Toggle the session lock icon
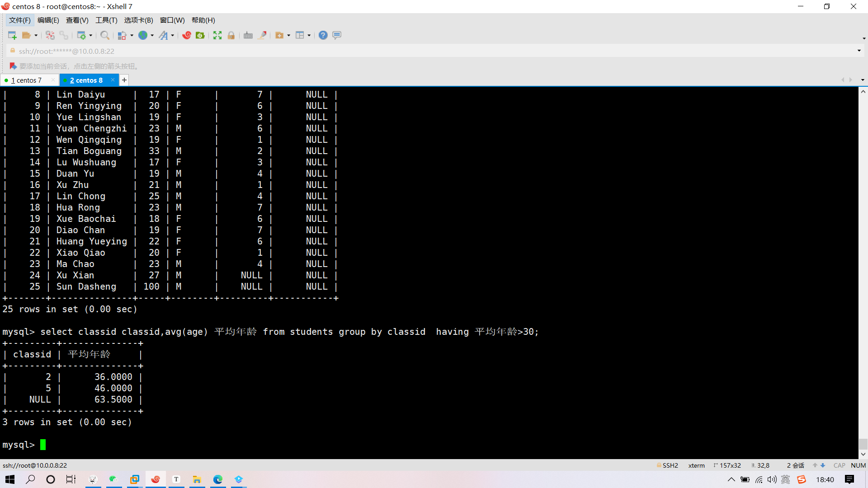This screenshot has height=488, width=868. click(231, 35)
